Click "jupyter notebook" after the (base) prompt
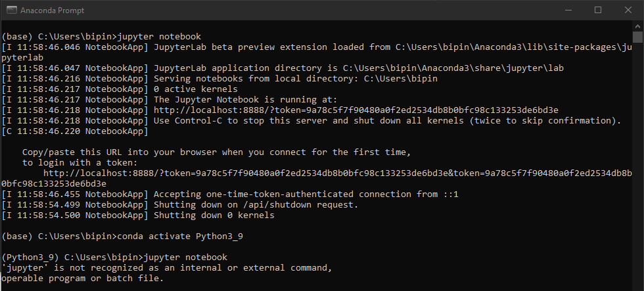This screenshot has width=644, height=291. click(159, 37)
